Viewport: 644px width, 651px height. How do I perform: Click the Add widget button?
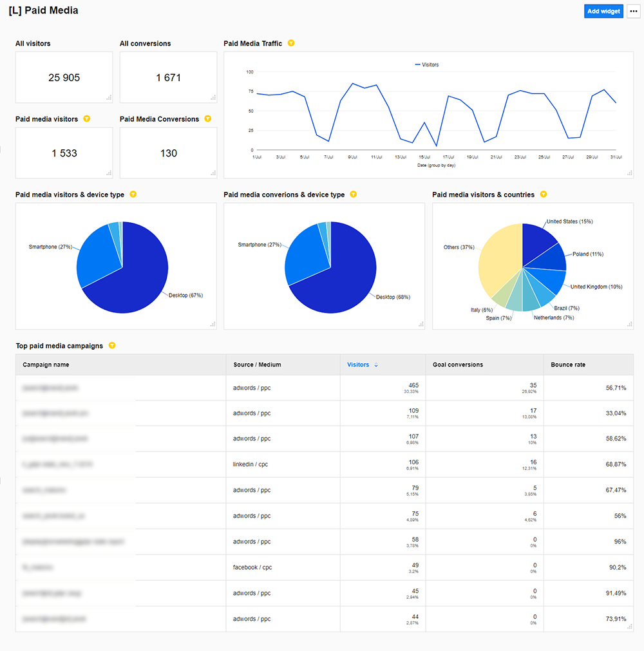click(603, 12)
